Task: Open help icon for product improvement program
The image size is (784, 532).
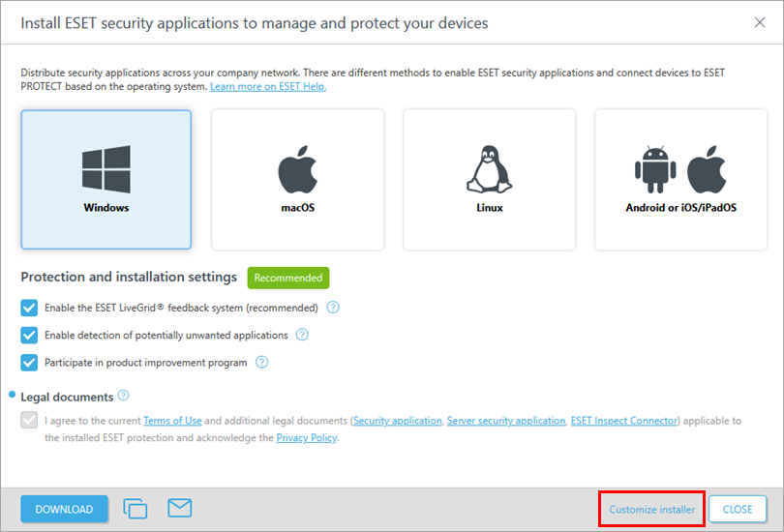Action: (x=261, y=363)
